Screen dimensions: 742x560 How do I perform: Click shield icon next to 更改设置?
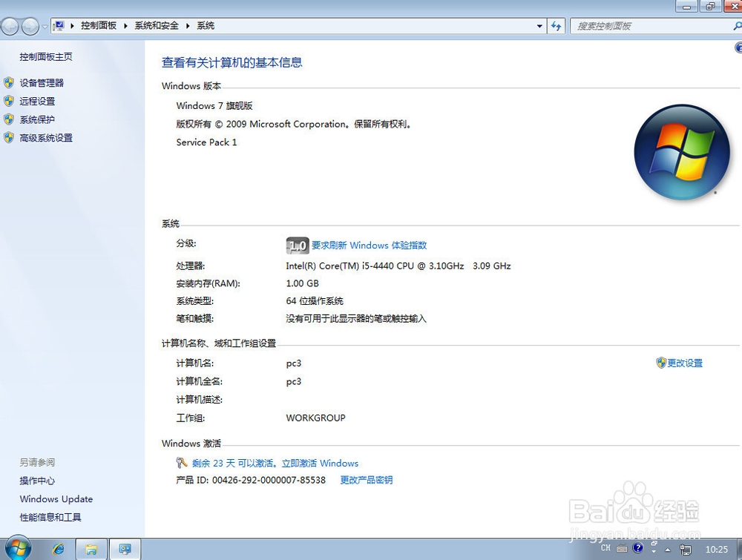click(661, 363)
